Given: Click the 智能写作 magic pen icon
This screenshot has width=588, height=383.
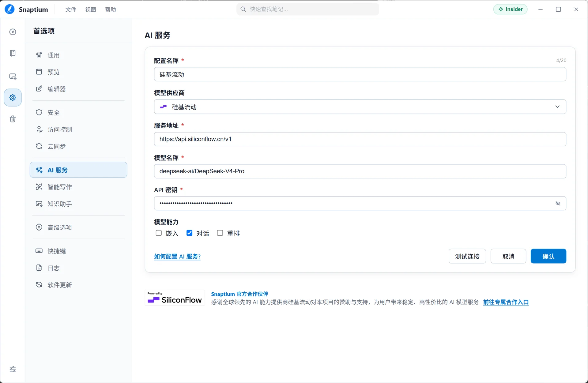Looking at the screenshot, I should pyautogui.click(x=39, y=186).
